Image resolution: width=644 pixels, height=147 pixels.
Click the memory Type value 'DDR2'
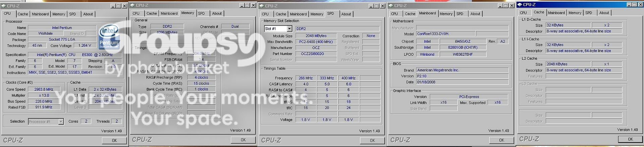tap(167, 27)
